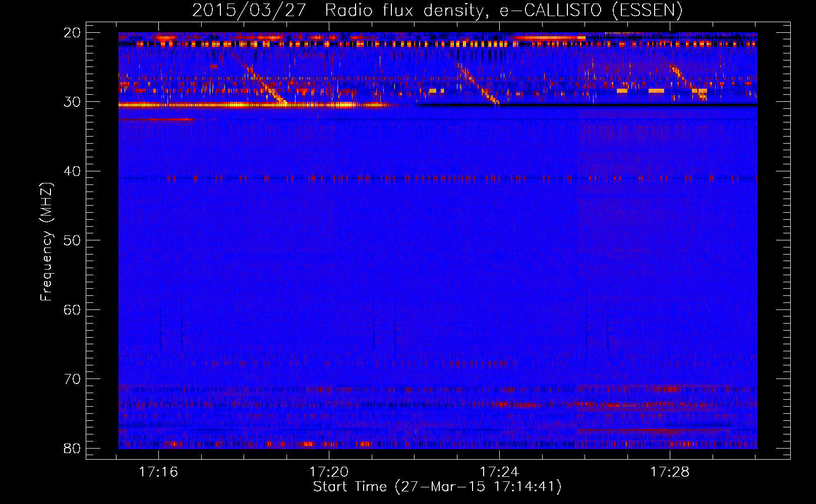Click the '20' frequency tick label
Screen dimensions: 816x504
(72, 33)
